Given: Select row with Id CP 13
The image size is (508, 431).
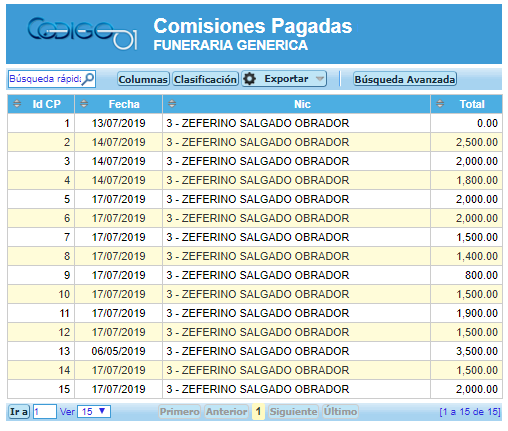Looking at the screenshot, I should [x=255, y=351].
